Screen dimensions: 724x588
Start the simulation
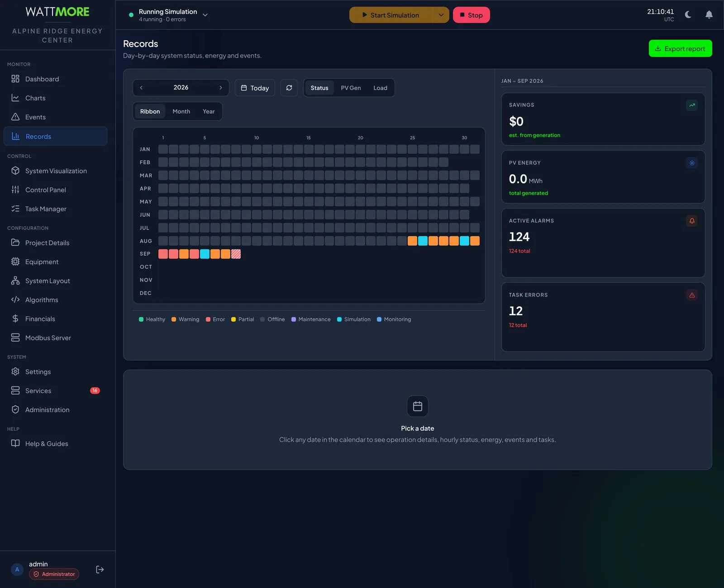tap(391, 15)
